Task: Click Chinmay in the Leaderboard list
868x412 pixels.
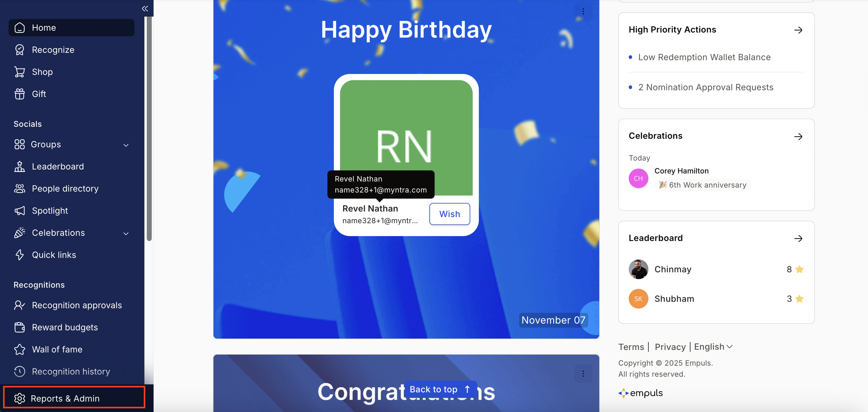Action: coord(673,269)
